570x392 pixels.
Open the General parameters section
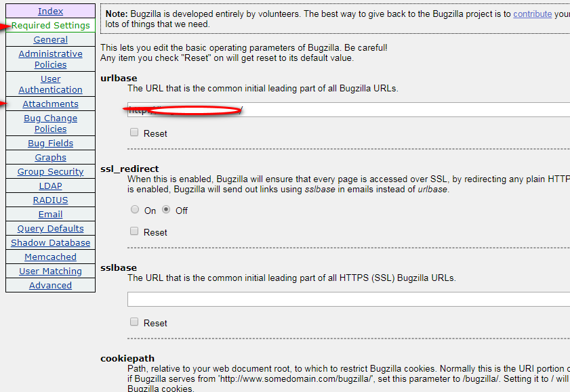click(x=51, y=39)
